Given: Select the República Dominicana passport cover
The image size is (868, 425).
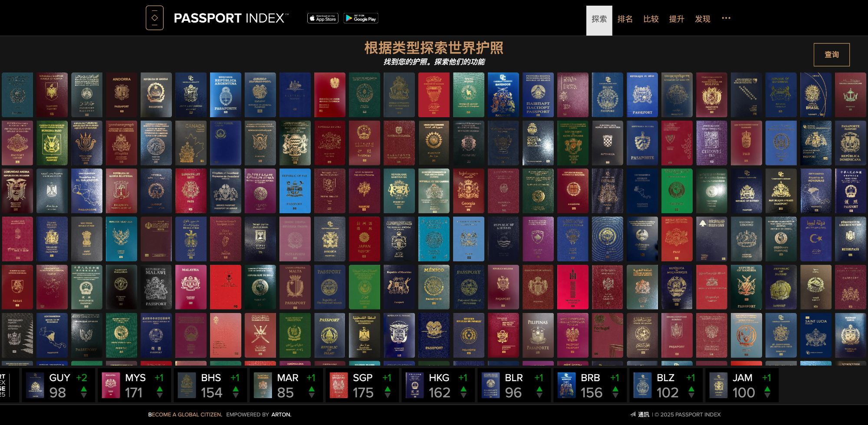Looking at the screenshot, I should pos(851,143).
